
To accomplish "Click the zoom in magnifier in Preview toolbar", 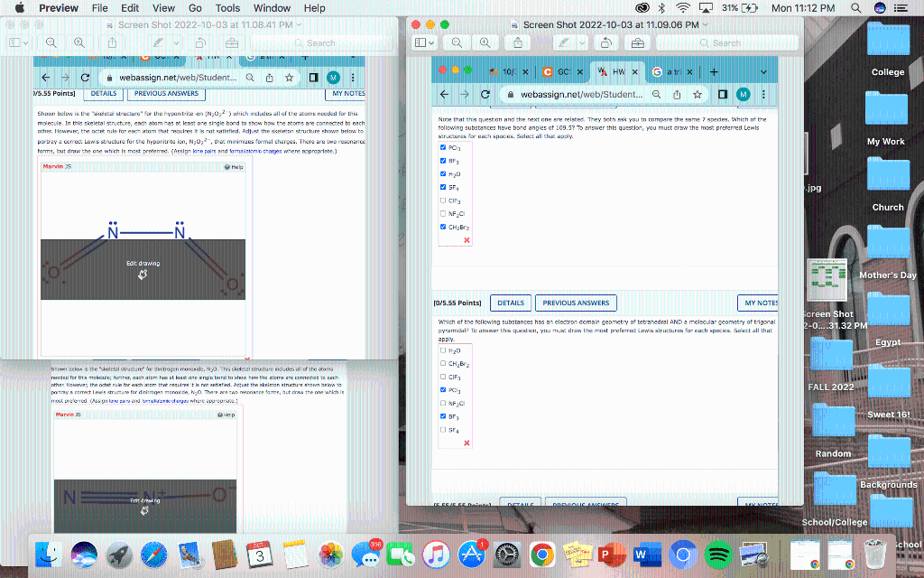I will point(485,42).
